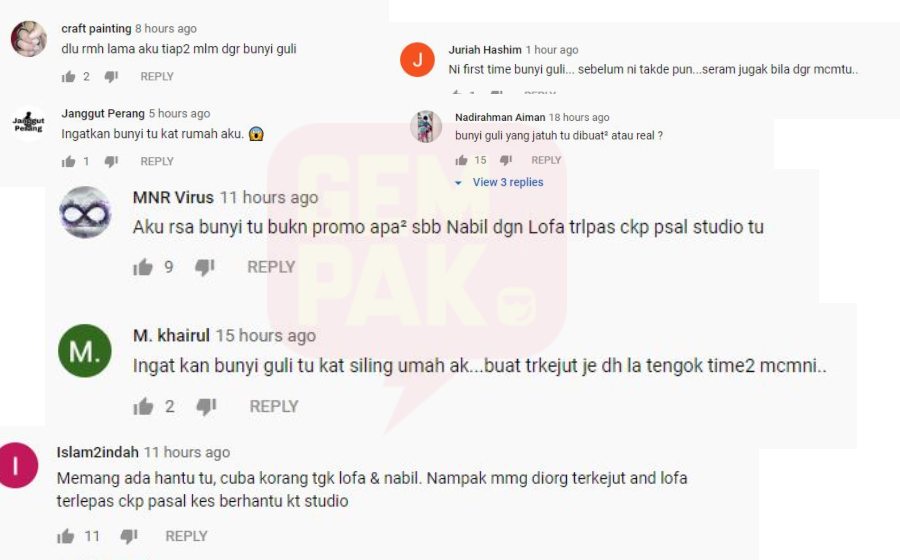Open Juriah Hashim's orange profile avatar
This screenshot has width=900, height=560.
(417, 60)
